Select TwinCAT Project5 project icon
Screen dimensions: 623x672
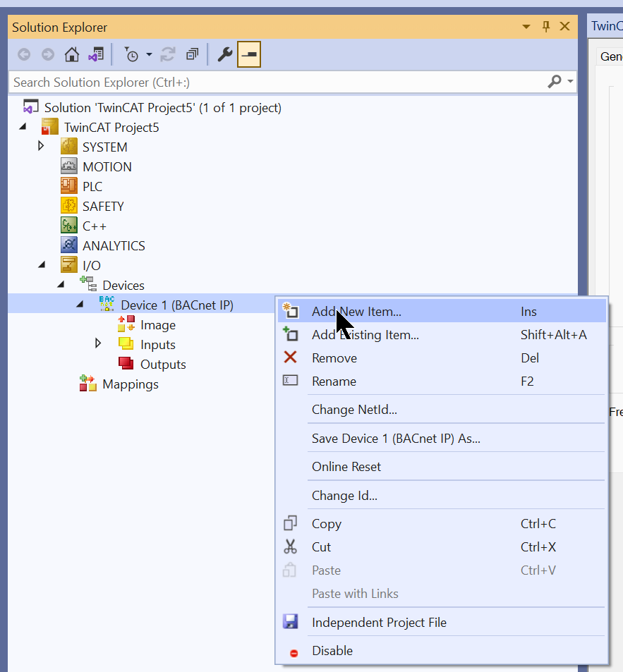[x=49, y=128]
